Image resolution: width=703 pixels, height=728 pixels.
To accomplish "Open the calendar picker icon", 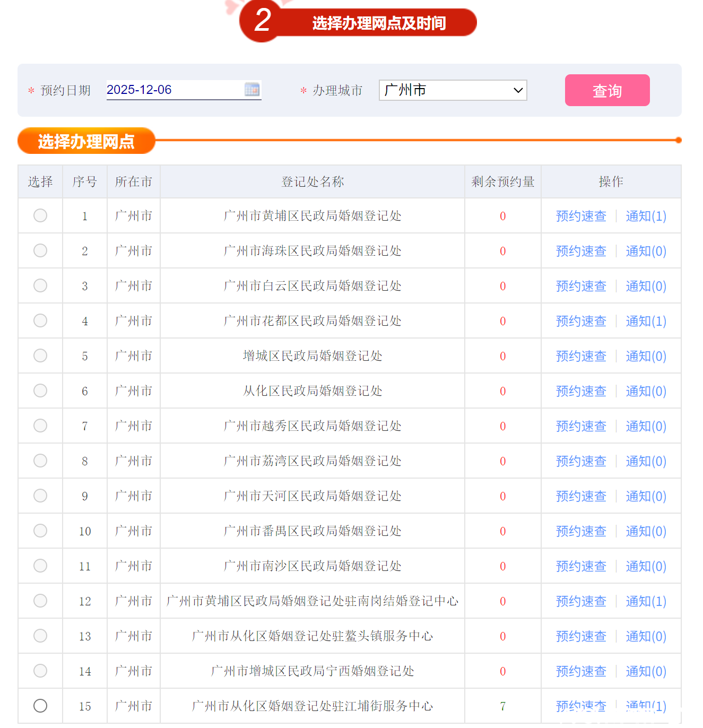I will click(x=252, y=90).
